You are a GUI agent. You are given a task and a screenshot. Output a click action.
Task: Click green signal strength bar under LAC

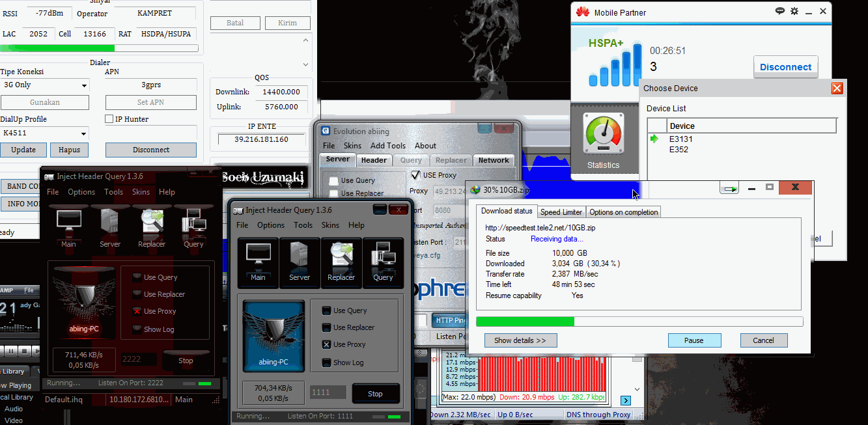coord(99,48)
